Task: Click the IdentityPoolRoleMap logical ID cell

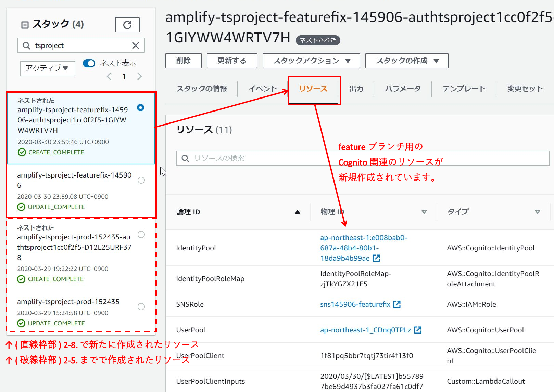Action: [210, 279]
